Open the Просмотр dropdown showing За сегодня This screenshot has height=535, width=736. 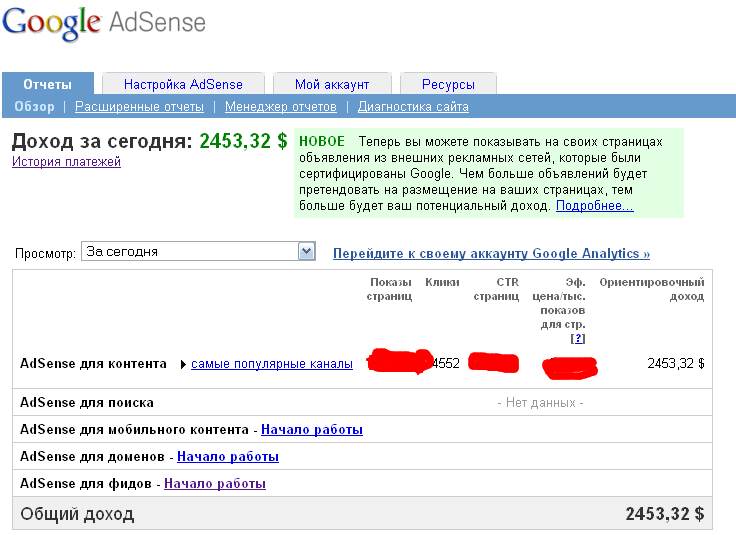(x=198, y=252)
